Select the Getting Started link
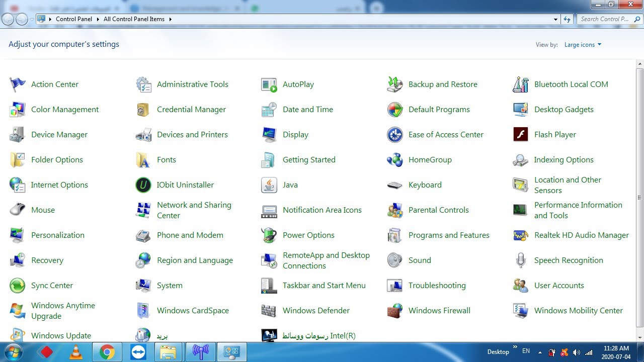 309,160
